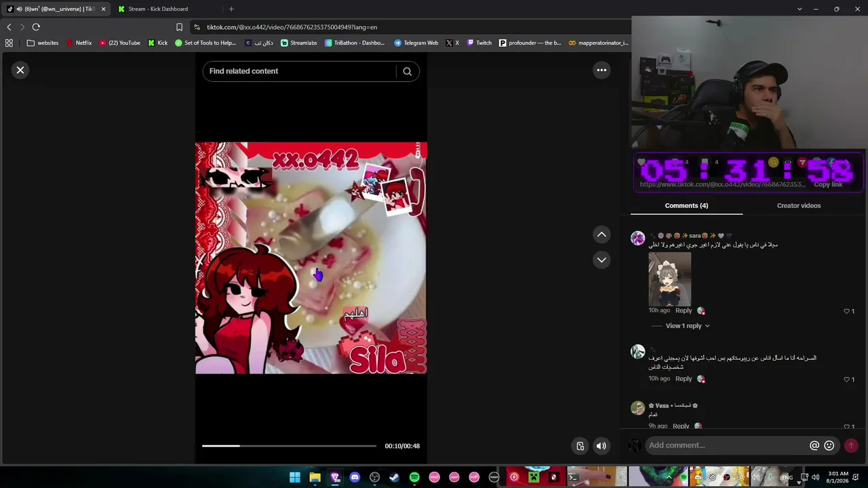Open a new browser tab

point(231,9)
